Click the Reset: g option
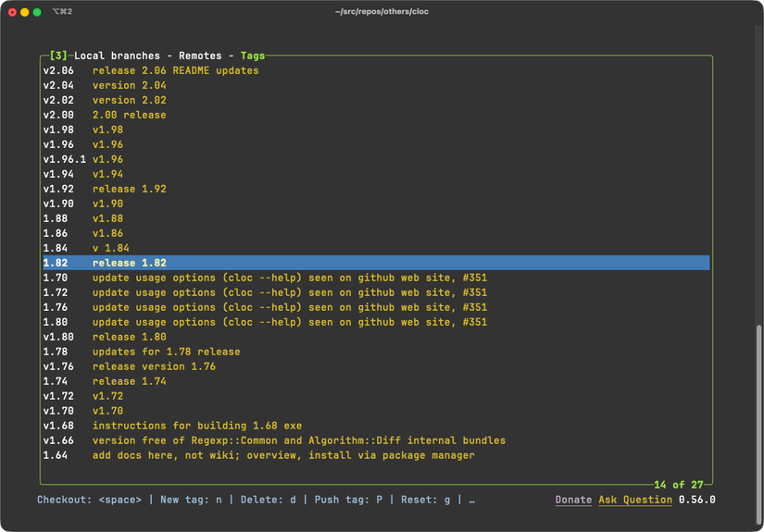 [425, 500]
